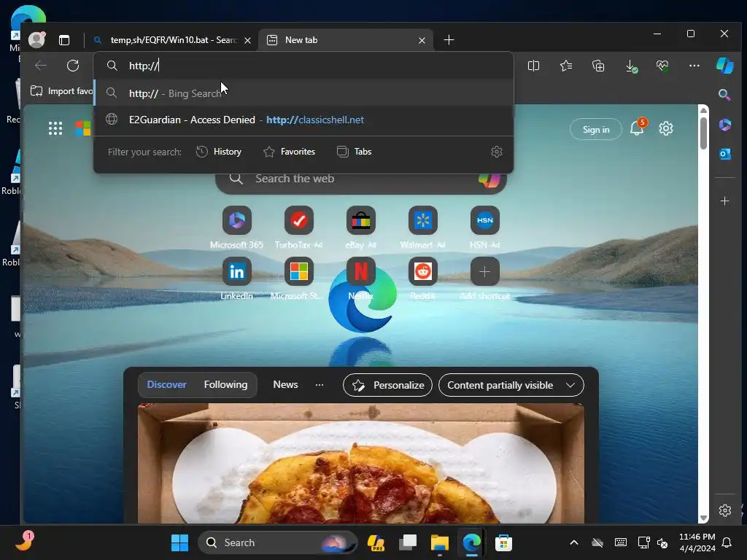Viewport: 747px width, 560px height.
Task: Add a sidebar app with plus icon
Action: click(724, 201)
